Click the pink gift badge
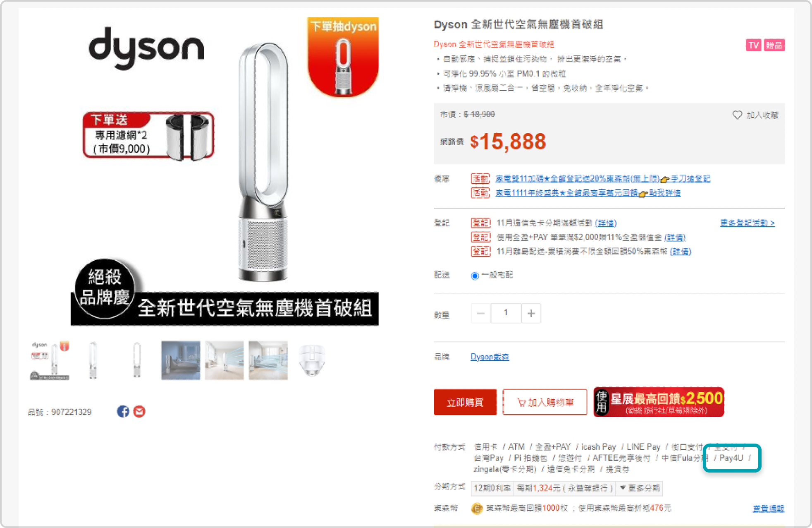 click(774, 45)
